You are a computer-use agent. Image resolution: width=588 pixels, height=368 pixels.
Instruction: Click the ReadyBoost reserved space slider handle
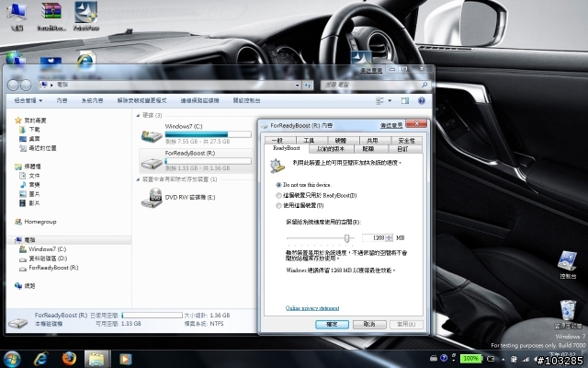click(x=347, y=238)
